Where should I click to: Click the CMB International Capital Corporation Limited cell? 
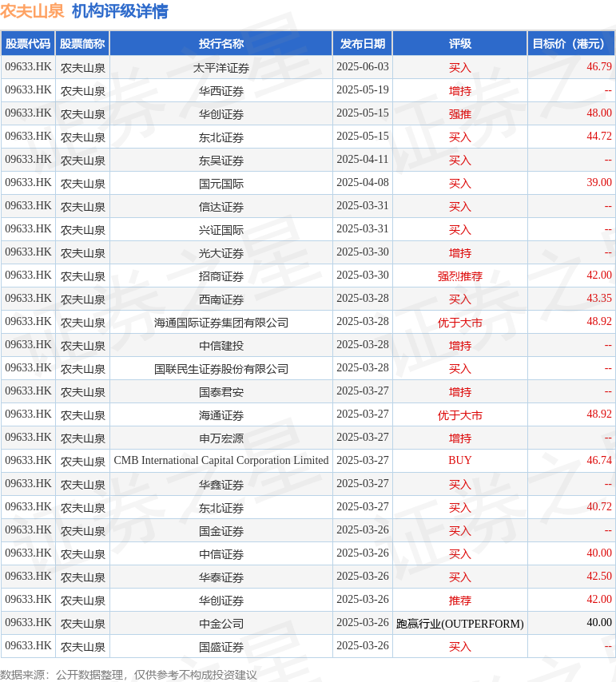221,461
